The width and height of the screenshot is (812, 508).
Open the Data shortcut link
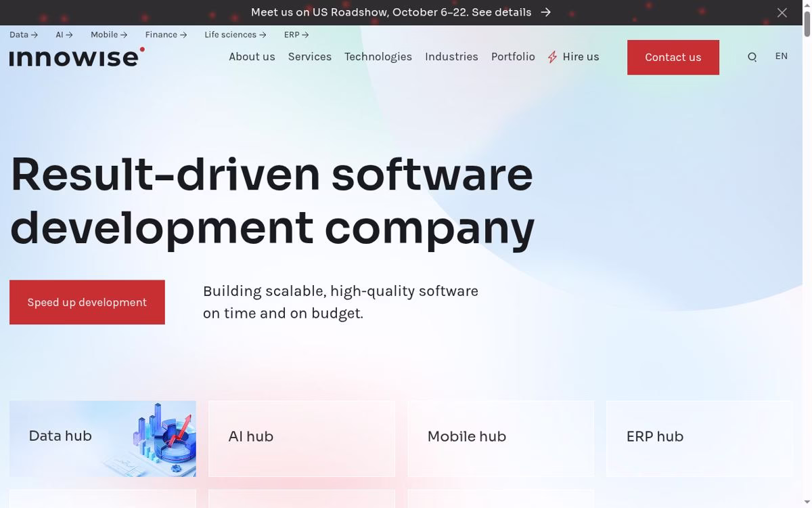pyautogui.click(x=24, y=35)
